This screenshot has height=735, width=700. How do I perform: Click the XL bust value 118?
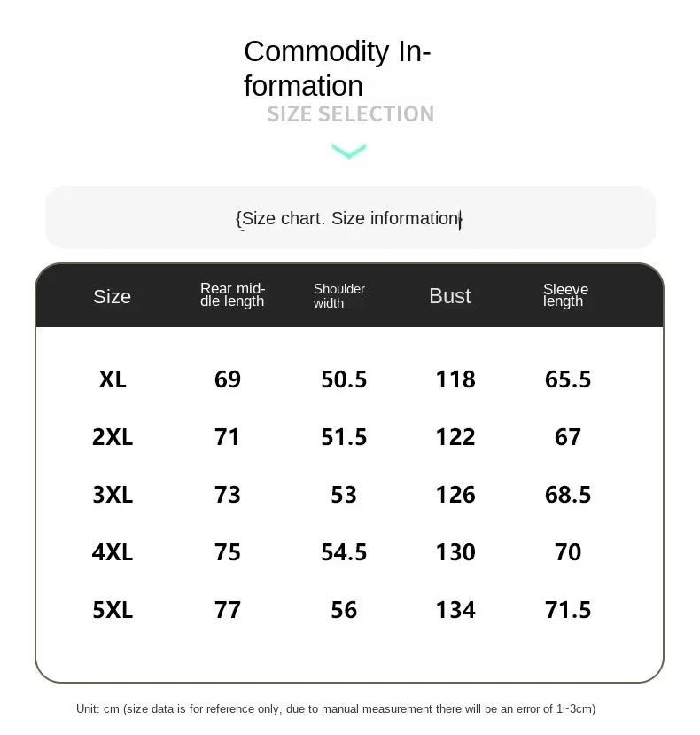(x=455, y=379)
